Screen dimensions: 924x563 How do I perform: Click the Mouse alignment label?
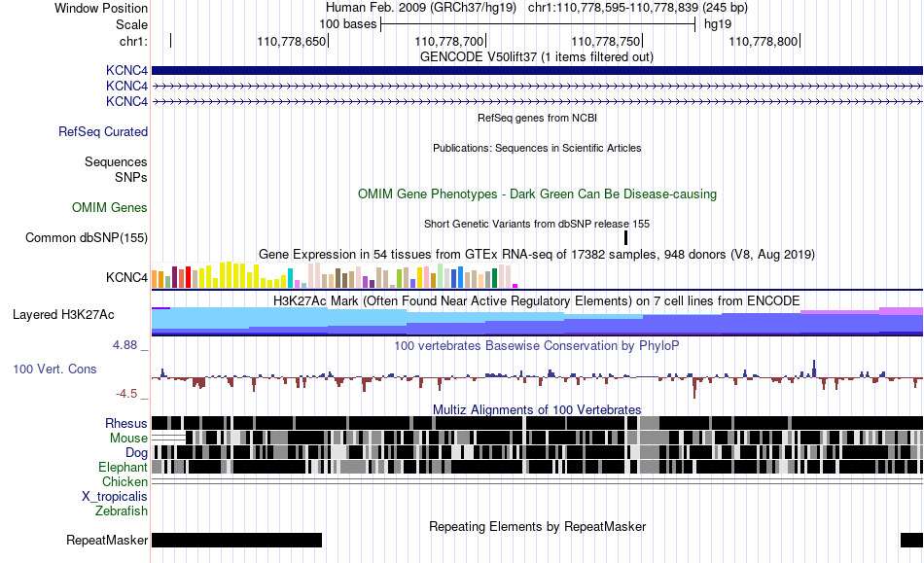pyautogui.click(x=128, y=439)
